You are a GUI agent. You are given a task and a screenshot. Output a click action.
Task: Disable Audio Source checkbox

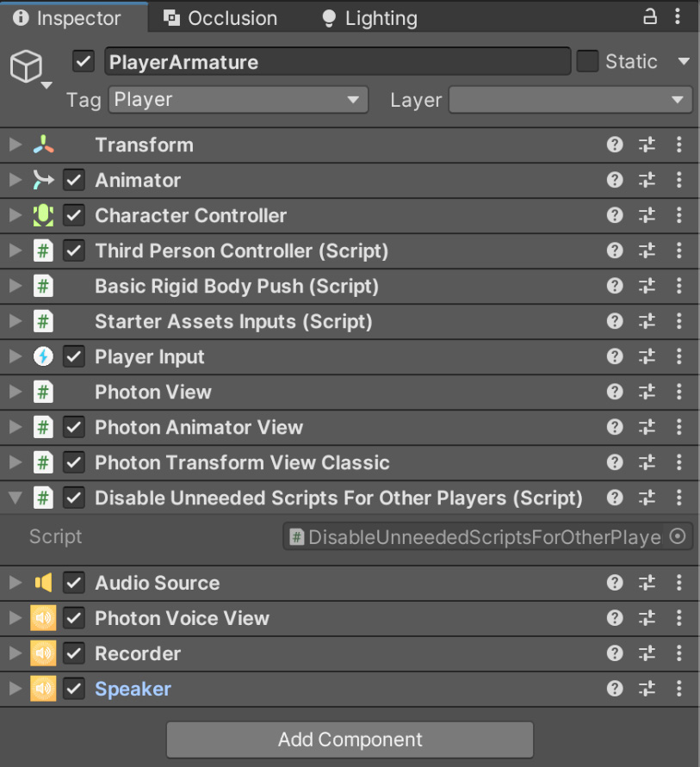(74, 583)
